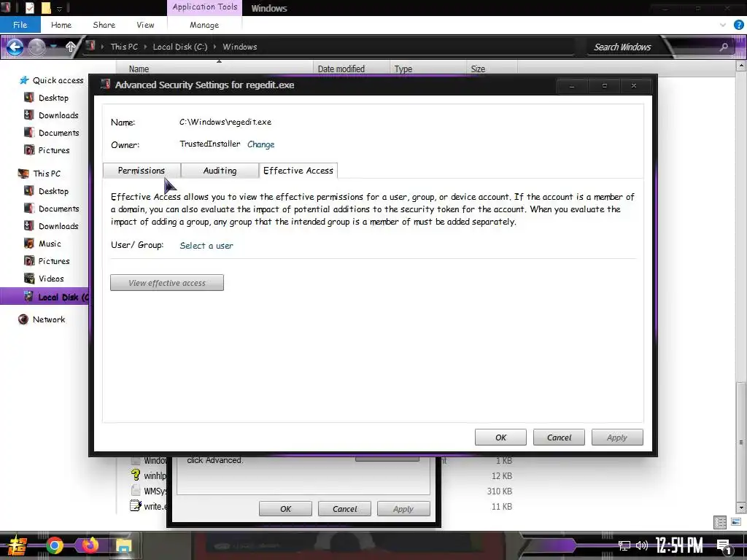Screen dimensions: 747x560
Task: Open Videos under This PC
Action: click(51, 279)
